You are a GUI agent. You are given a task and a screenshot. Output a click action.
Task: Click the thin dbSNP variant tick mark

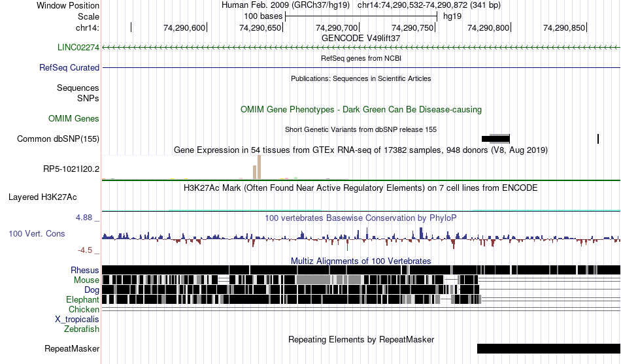point(598,139)
